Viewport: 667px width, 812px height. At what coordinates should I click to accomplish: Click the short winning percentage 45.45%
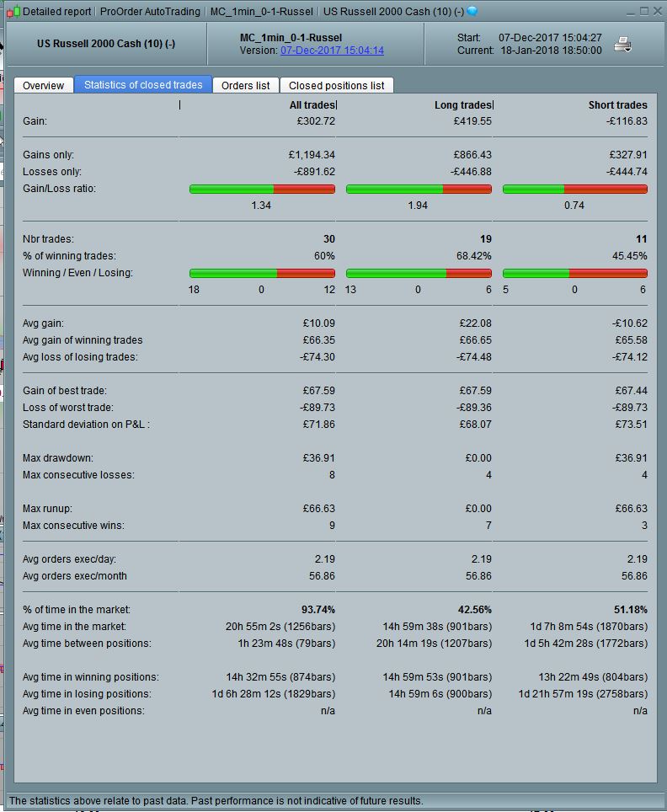point(630,256)
